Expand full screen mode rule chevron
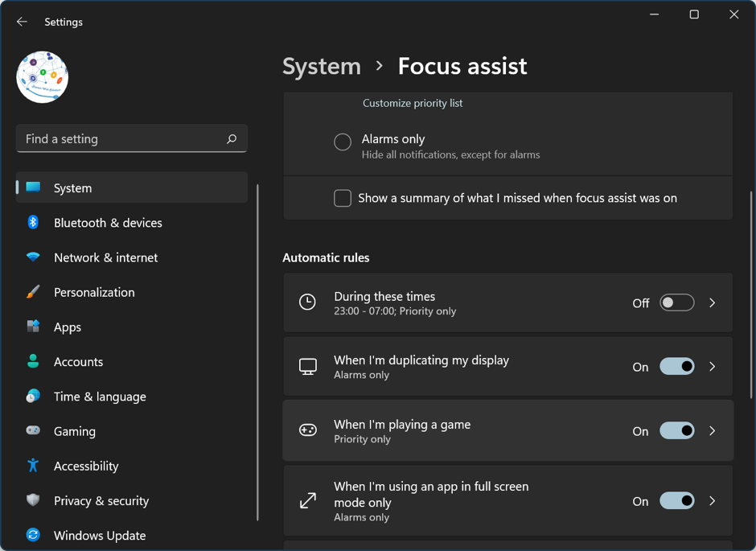The width and height of the screenshot is (756, 551). coord(712,501)
